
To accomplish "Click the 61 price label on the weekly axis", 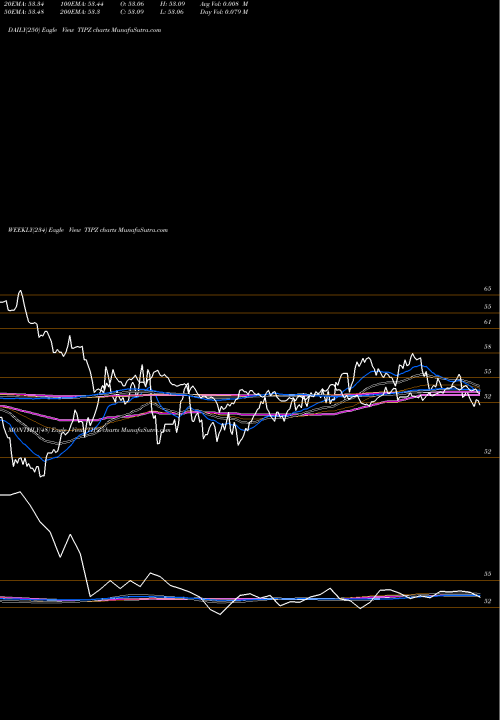I will (487, 322).
